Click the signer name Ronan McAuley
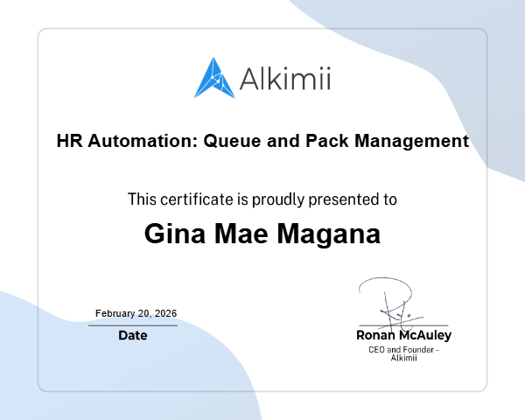Screen dimensions: 525x420 pos(403,335)
